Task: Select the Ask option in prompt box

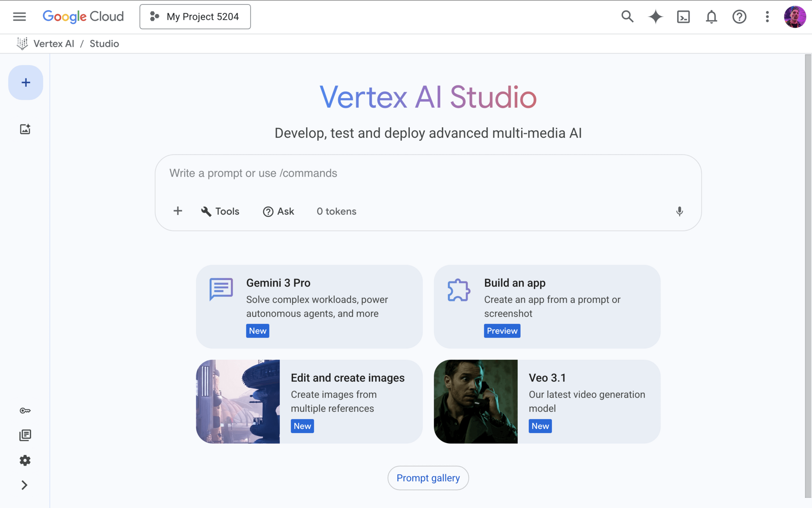Action: (x=279, y=211)
